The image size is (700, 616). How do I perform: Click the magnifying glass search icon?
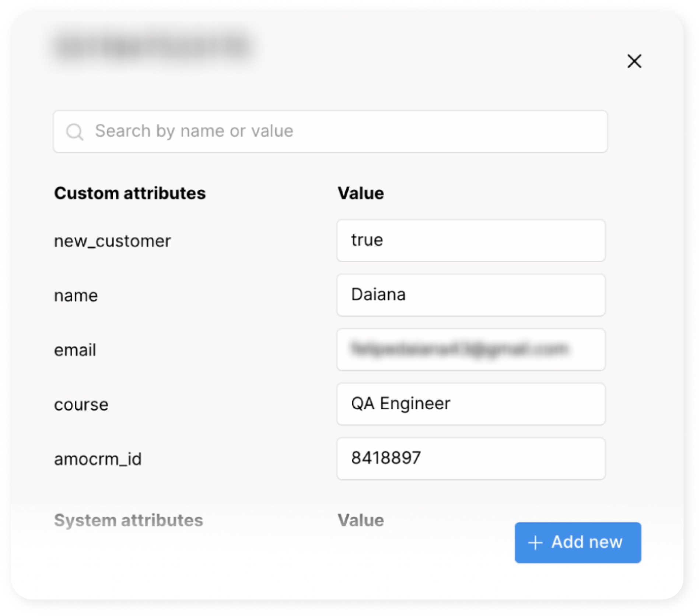click(75, 131)
